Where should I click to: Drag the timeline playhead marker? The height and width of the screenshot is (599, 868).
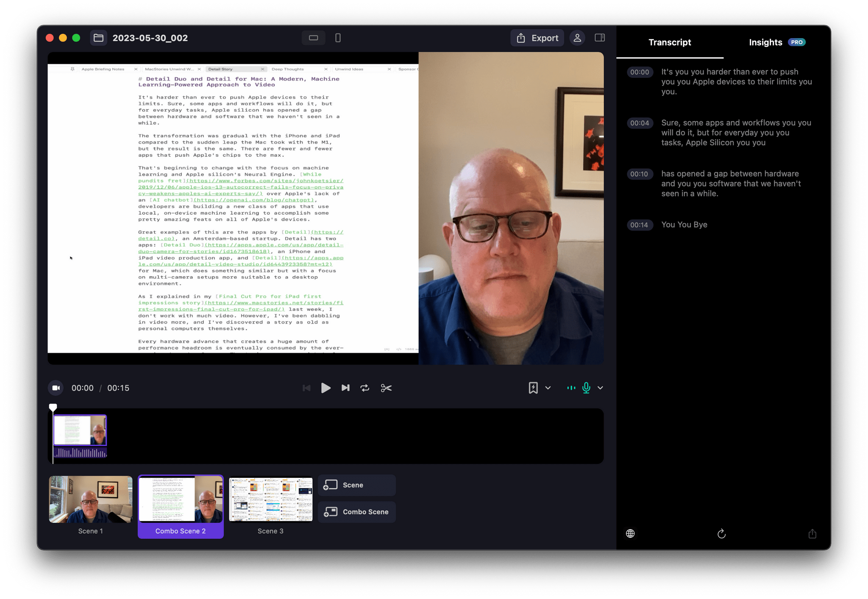tap(53, 405)
